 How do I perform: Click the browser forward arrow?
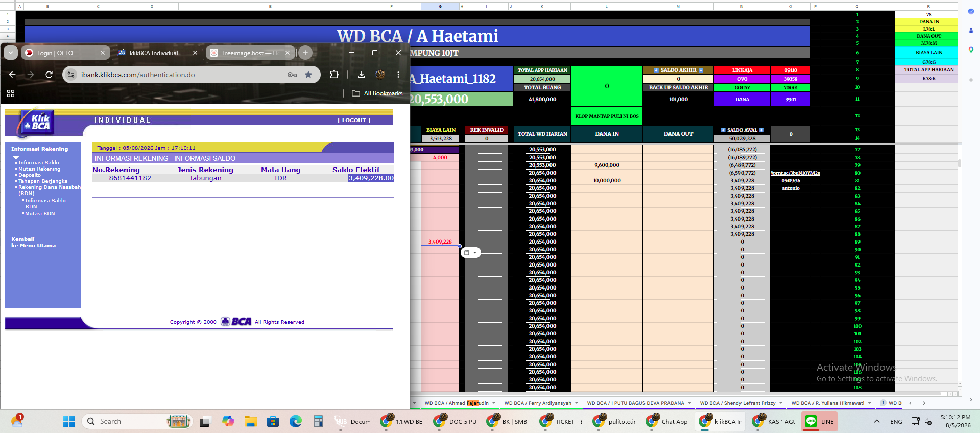point(31,75)
